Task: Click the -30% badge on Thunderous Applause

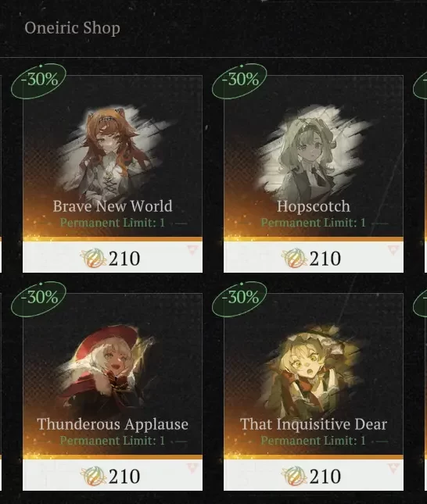Action: [38, 298]
